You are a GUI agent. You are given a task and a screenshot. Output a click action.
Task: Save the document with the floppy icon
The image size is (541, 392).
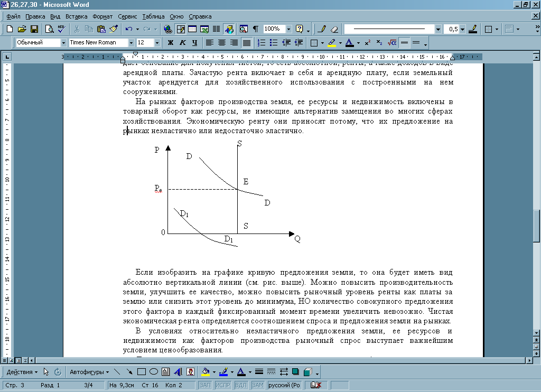[x=34, y=29]
